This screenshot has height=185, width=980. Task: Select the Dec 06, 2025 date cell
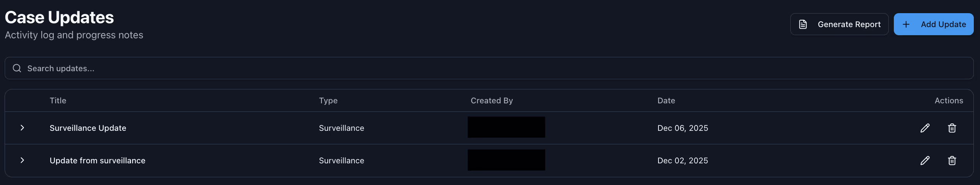coord(682,128)
